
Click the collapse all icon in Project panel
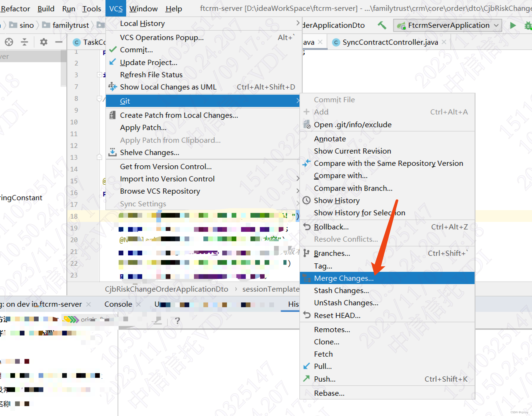24,42
